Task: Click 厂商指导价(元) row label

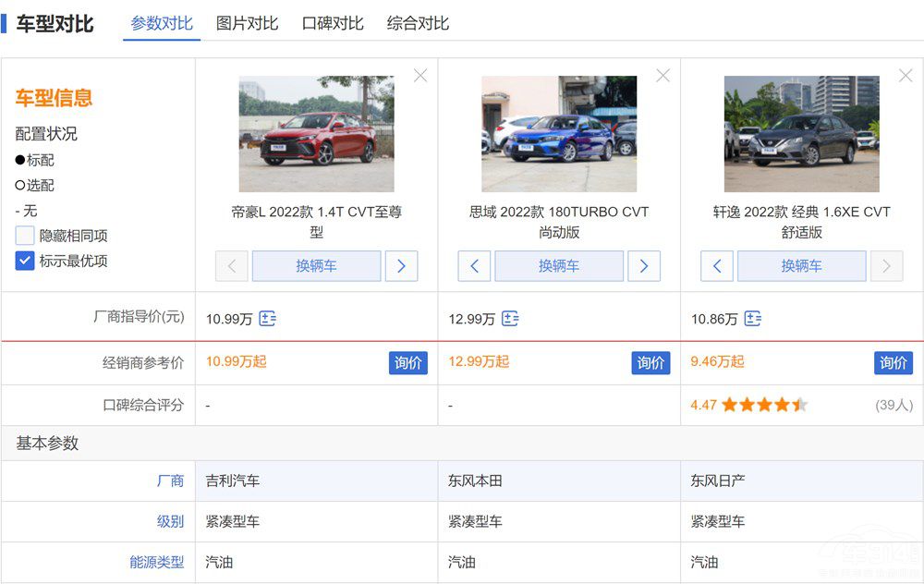Action: tap(139, 316)
